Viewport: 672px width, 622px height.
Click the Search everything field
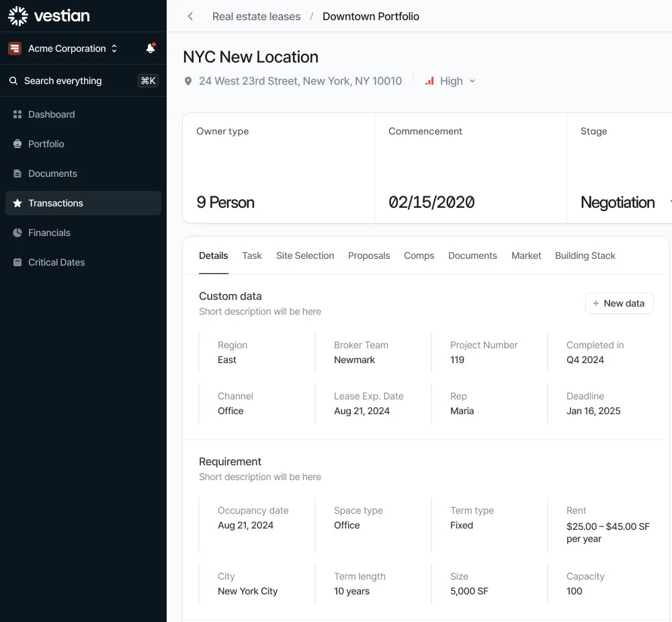click(x=83, y=81)
